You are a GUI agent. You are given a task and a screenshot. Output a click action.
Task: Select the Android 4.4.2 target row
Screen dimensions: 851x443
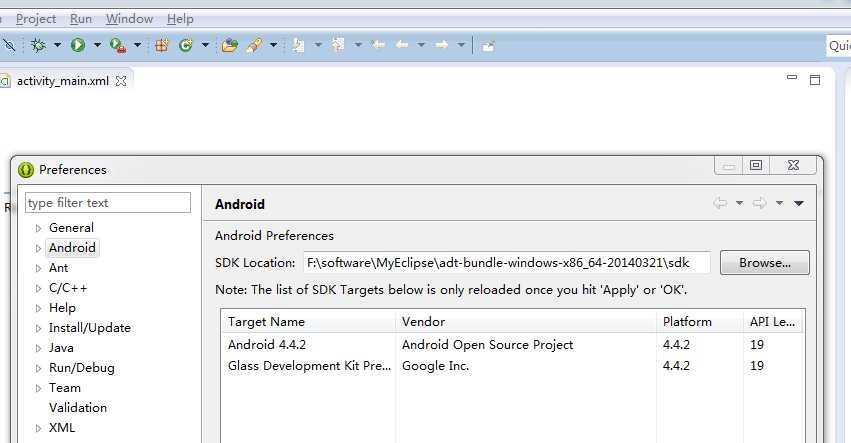[x=512, y=345]
